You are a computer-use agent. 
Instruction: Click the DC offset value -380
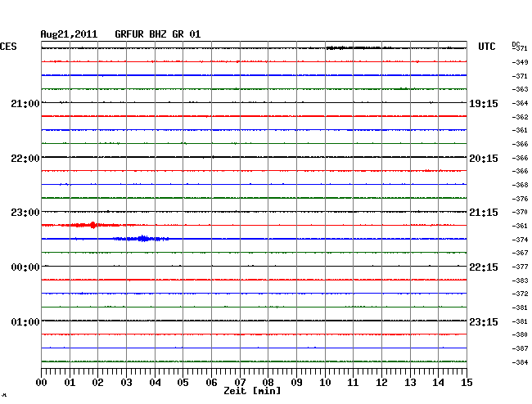[520, 334]
